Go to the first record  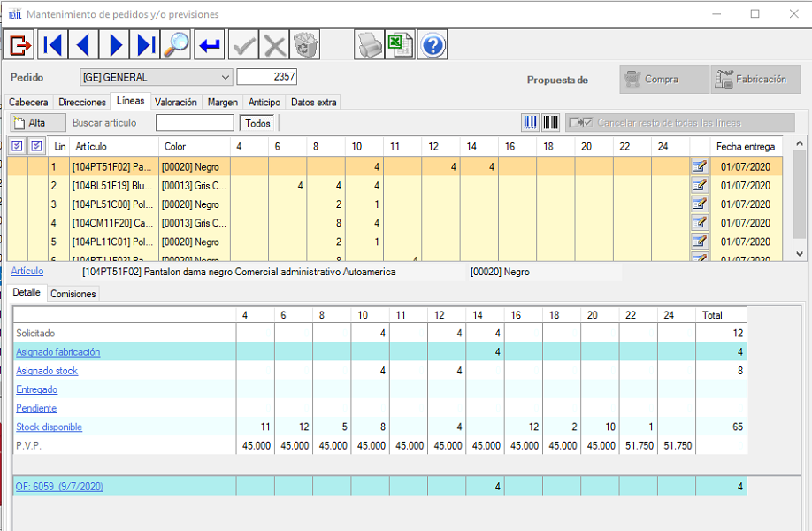click(x=52, y=44)
